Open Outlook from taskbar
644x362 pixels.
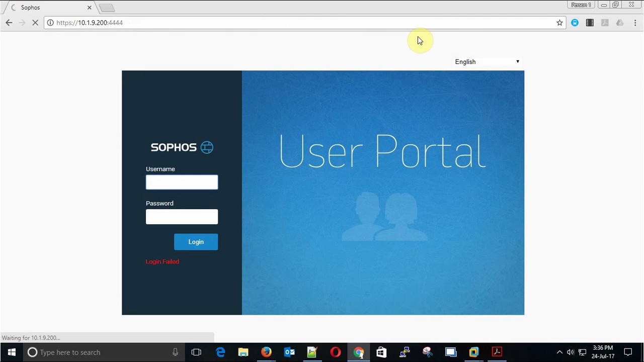click(289, 352)
